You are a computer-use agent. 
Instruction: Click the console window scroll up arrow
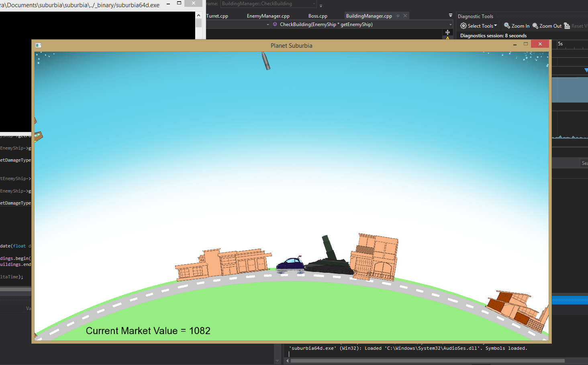[198, 15]
